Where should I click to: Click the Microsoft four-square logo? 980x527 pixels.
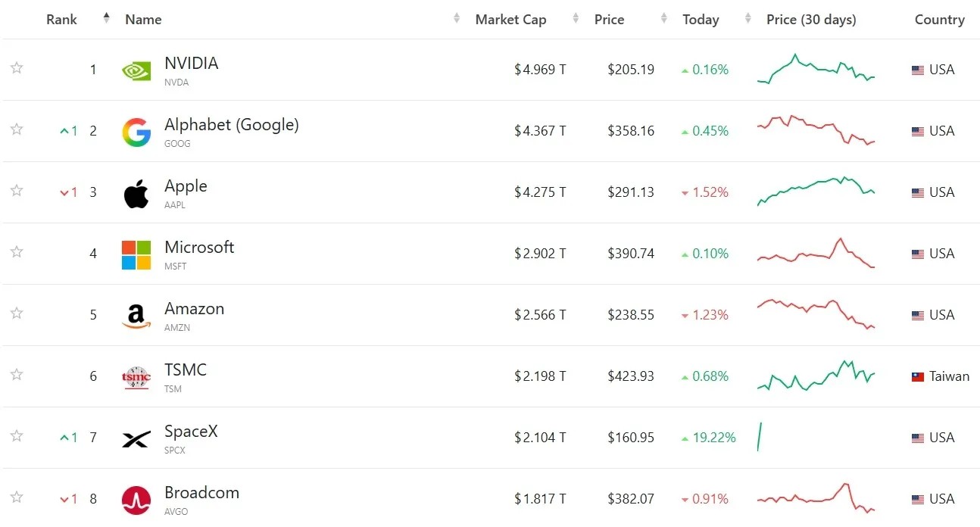click(136, 254)
